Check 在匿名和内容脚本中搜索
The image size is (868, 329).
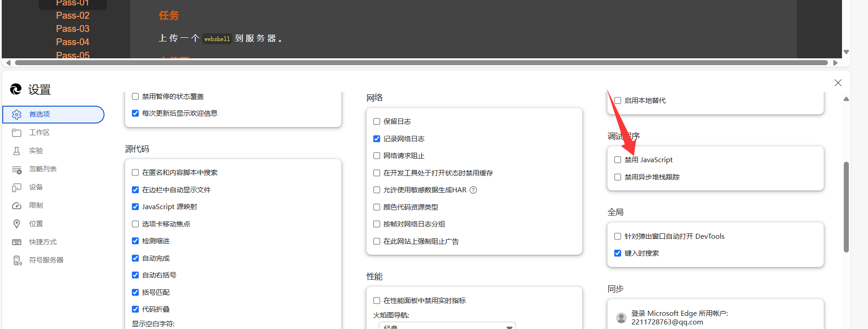tap(135, 173)
